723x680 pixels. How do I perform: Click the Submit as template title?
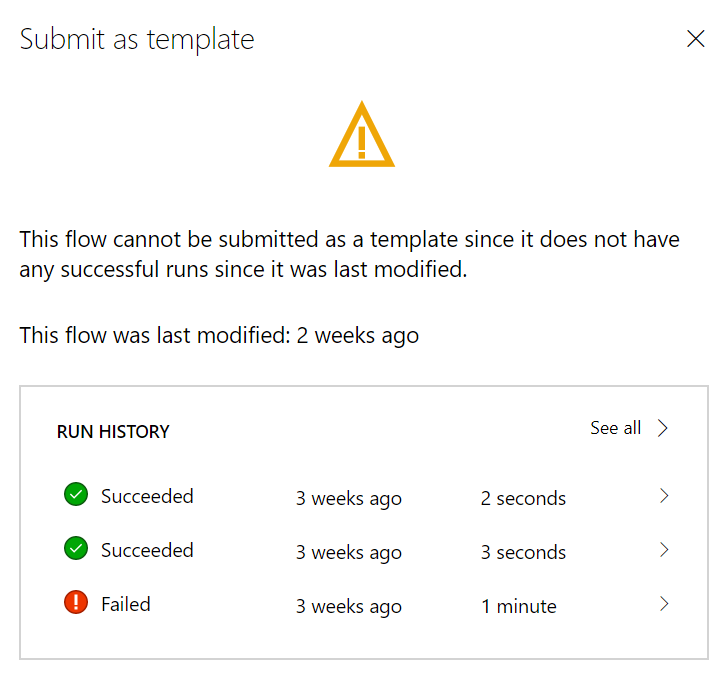pyautogui.click(x=137, y=39)
